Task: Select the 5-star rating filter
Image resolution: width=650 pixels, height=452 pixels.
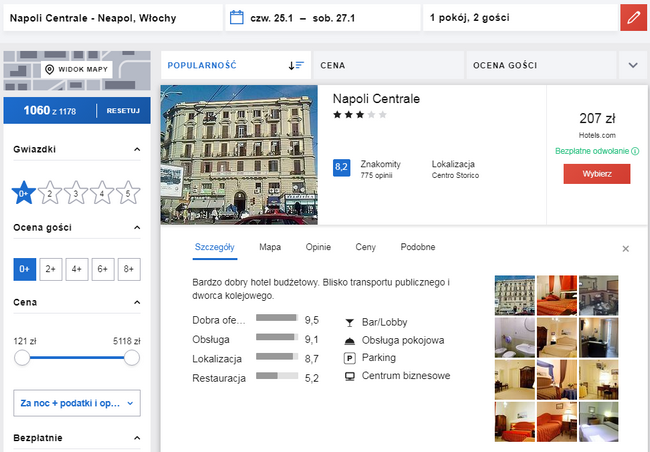Action: click(128, 193)
